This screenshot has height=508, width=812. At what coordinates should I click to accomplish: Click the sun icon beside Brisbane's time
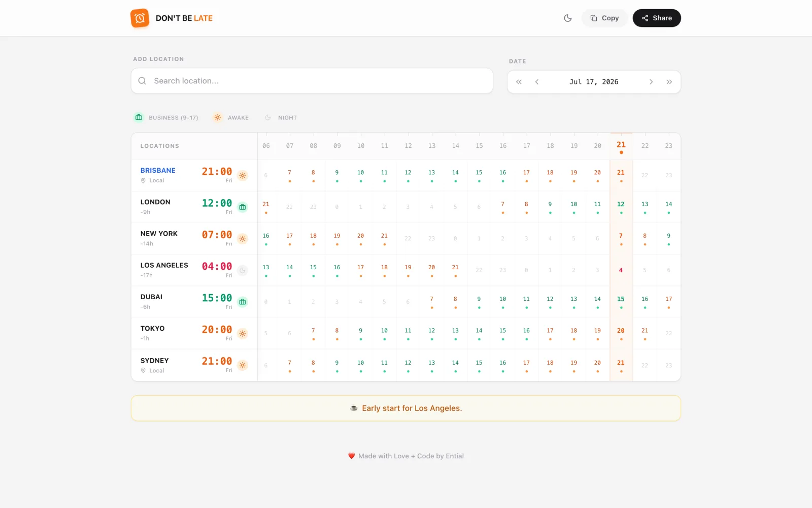point(243,175)
